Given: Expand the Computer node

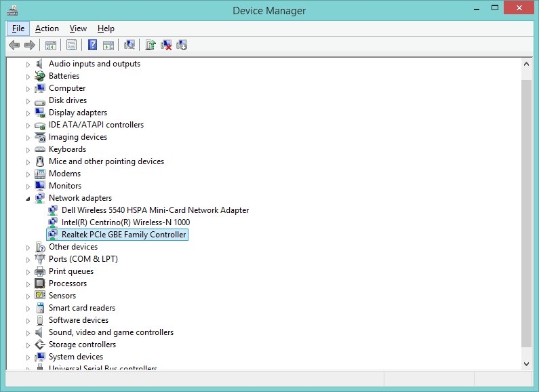Looking at the screenshot, I should tap(28, 89).
